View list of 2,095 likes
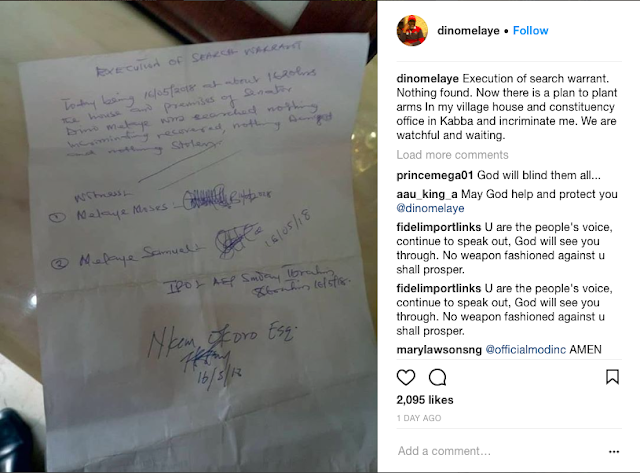Screen dimensions: 640x473 tap(424, 400)
